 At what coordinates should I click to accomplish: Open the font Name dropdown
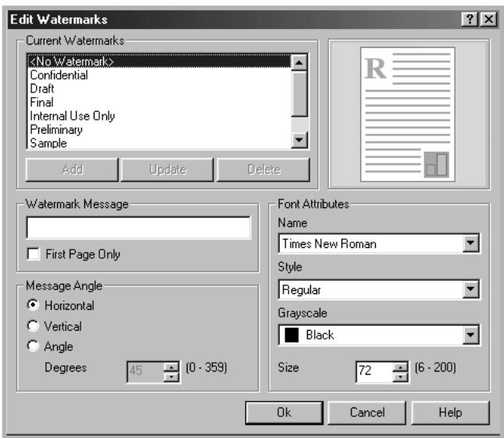pos(470,243)
